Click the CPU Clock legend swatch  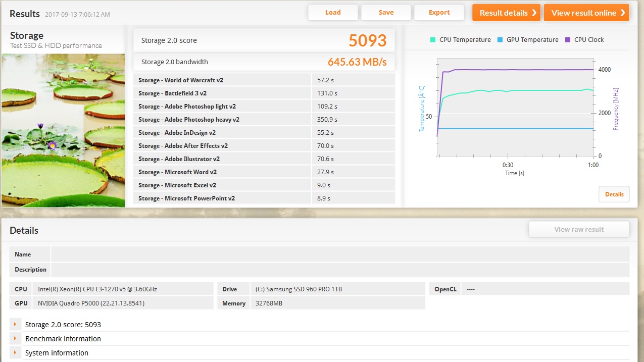pyautogui.click(x=567, y=40)
